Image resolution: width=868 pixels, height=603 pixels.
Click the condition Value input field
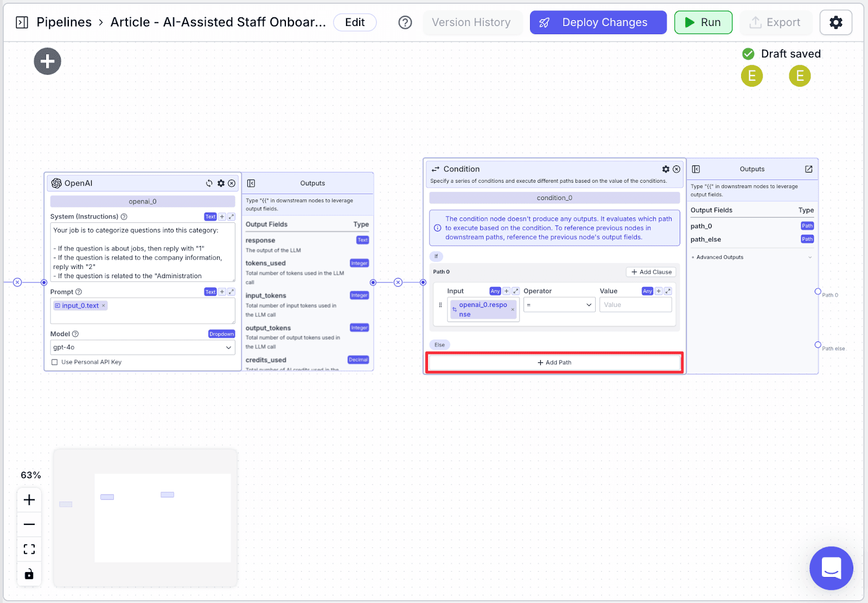pyautogui.click(x=636, y=305)
